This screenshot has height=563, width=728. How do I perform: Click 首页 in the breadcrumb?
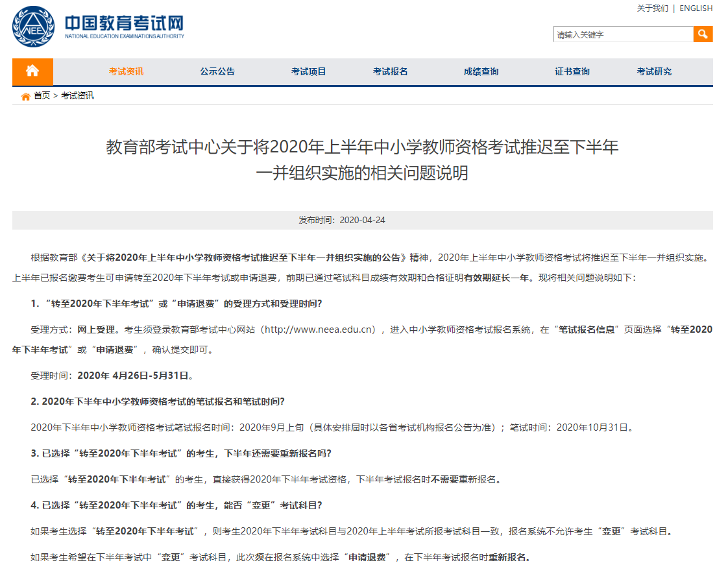point(42,96)
